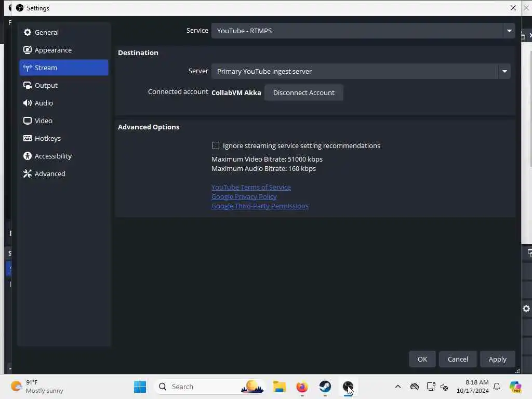Click Advanced Options section heading
The image size is (532, 399).
tap(149, 127)
